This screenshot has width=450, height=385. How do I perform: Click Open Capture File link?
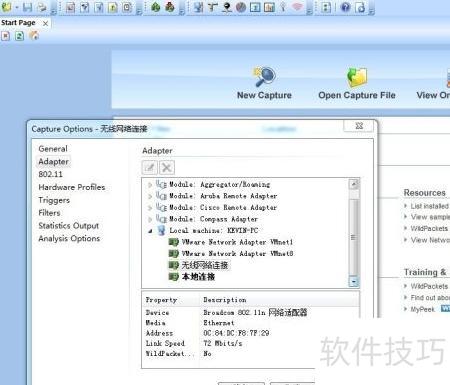[x=357, y=95]
